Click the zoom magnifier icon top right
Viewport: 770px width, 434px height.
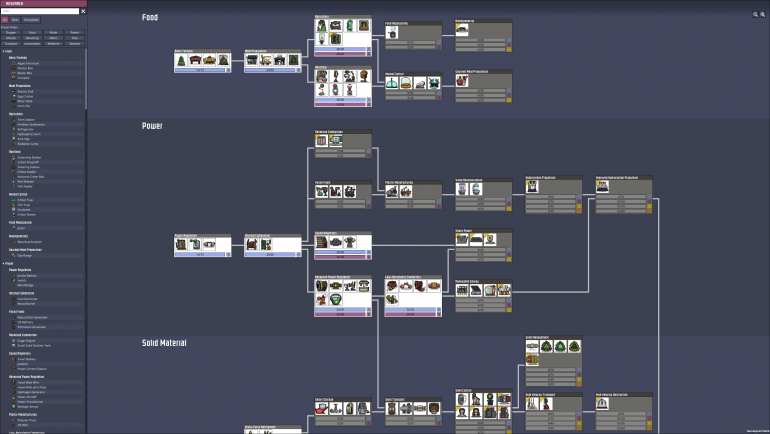pos(755,14)
